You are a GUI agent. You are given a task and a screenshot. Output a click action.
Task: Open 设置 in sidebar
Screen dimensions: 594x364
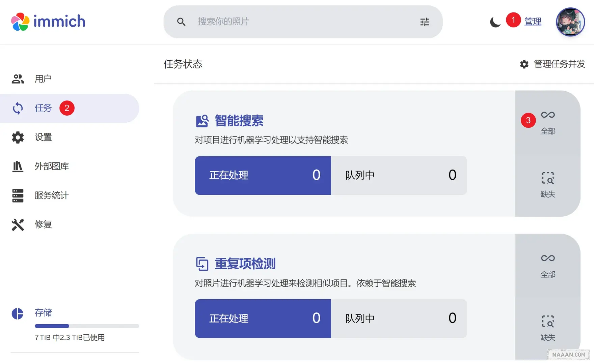coord(43,137)
